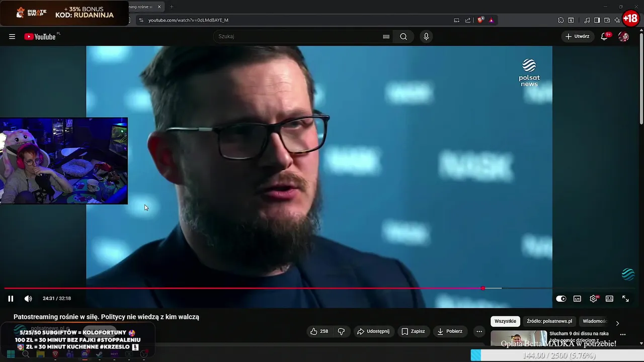This screenshot has width=644, height=362.
Task: Open Słucham 9 dni dissu video title
Action: pos(579,337)
